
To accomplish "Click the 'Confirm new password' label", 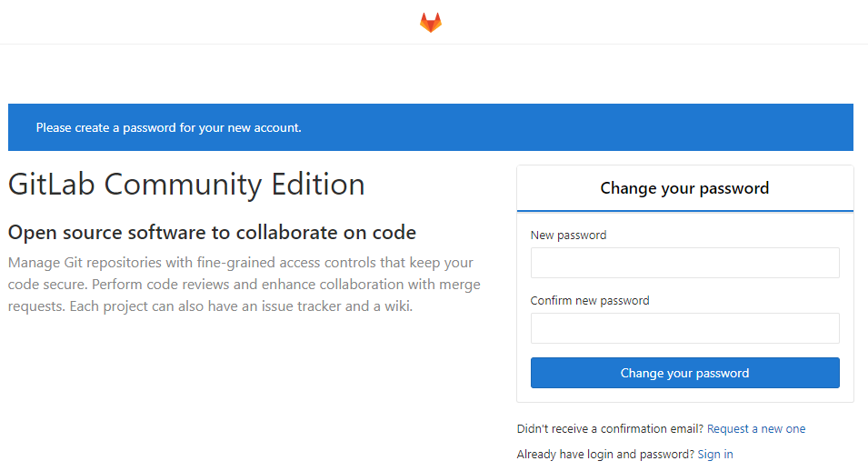I will 590,300.
